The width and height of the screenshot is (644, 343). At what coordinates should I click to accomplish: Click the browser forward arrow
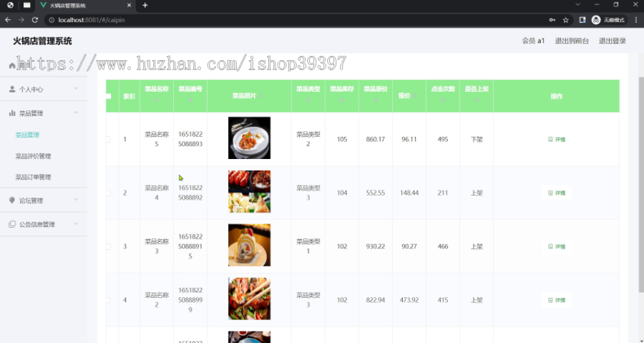point(21,20)
